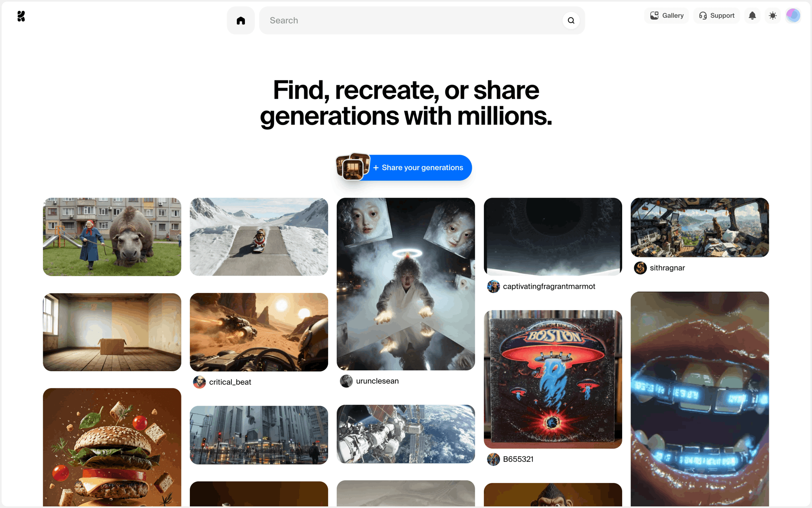Open the dark black hole image
Viewport: 812px width, 508px height.
[553, 237]
